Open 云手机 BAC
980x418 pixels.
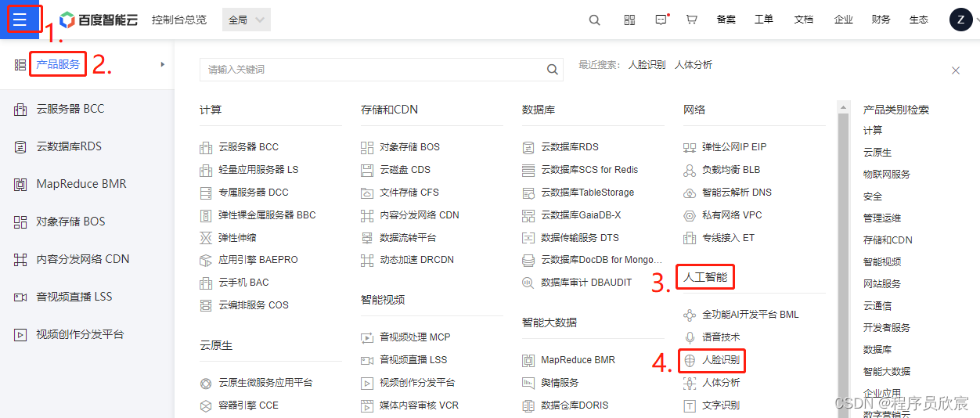click(243, 283)
